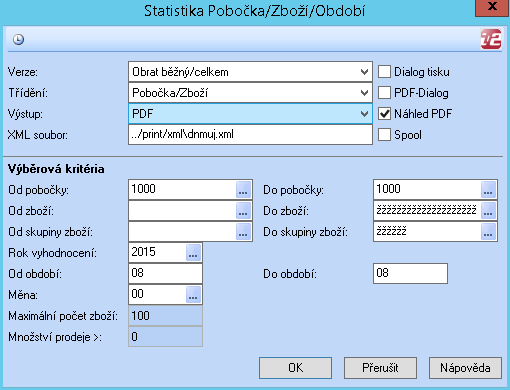Click the Výstup label
The image size is (510, 390).
(x=25, y=114)
